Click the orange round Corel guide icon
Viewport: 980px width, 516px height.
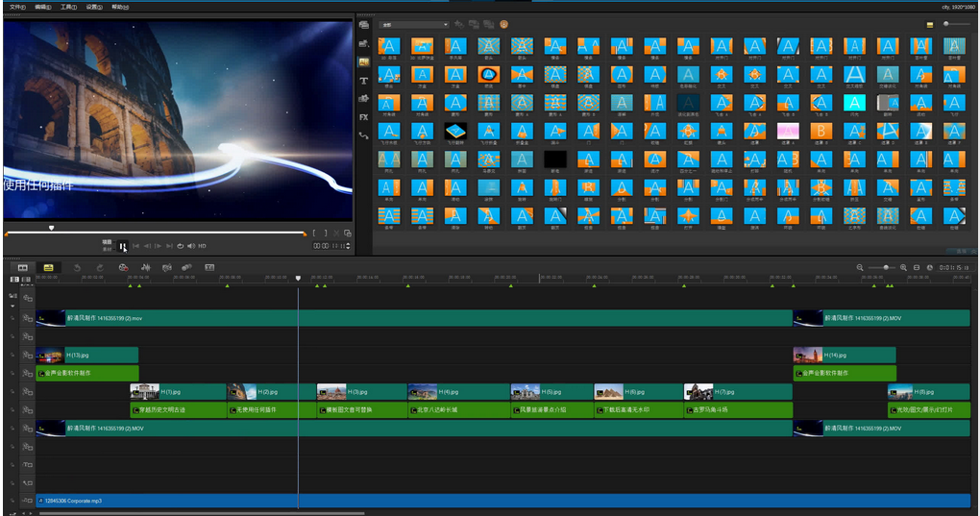(x=503, y=24)
